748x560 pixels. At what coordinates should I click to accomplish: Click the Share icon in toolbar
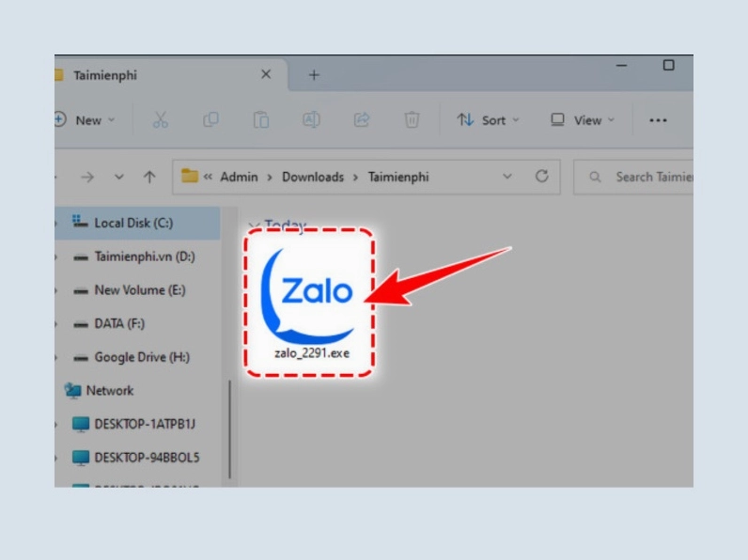362,119
